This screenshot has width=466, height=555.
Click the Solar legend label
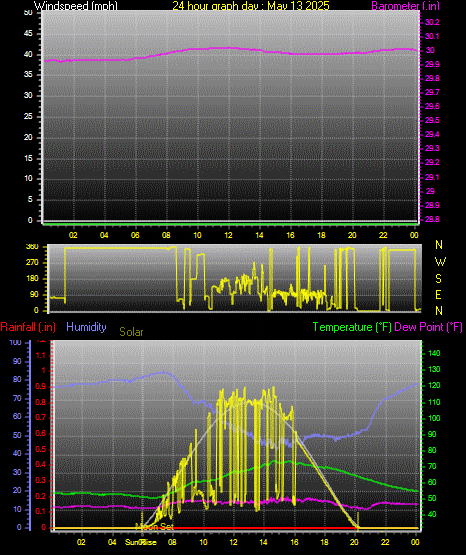click(131, 332)
